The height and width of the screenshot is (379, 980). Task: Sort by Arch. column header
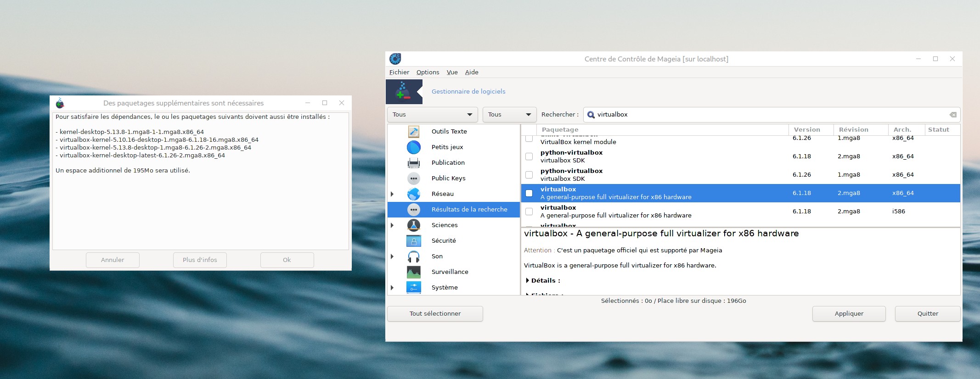pyautogui.click(x=906, y=130)
